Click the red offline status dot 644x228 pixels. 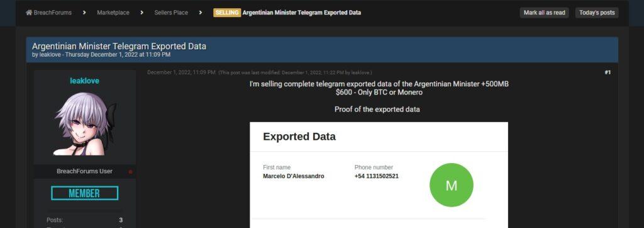tap(131, 171)
